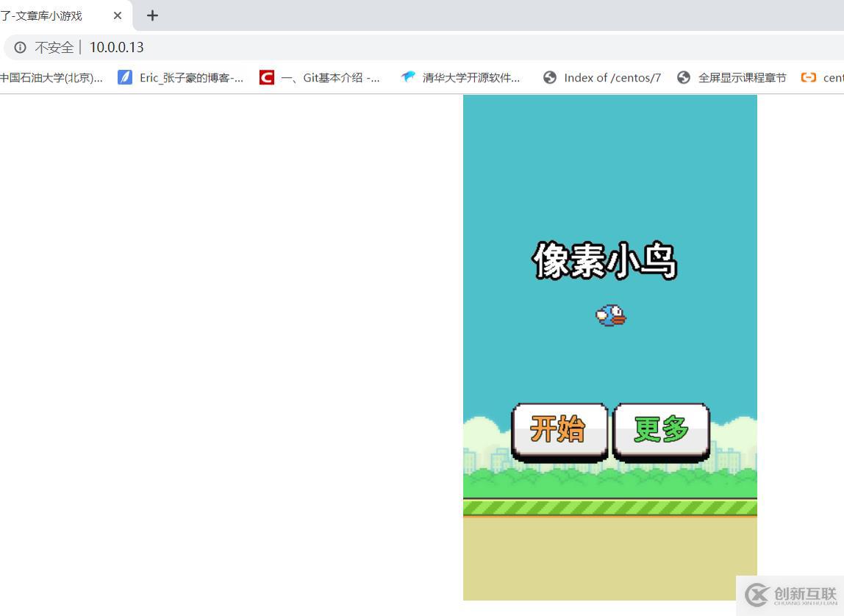Click the flapping bird sprite in the game
The width and height of the screenshot is (844, 616).
(x=610, y=315)
